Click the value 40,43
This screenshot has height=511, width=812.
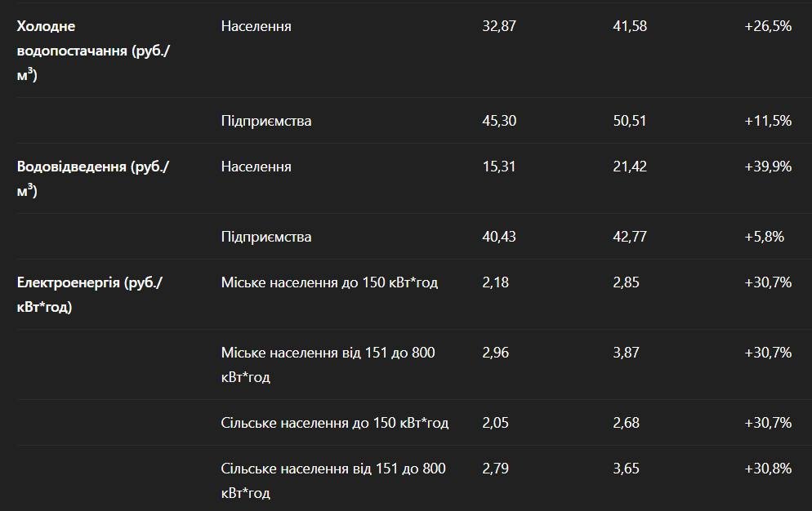click(x=499, y=237)
